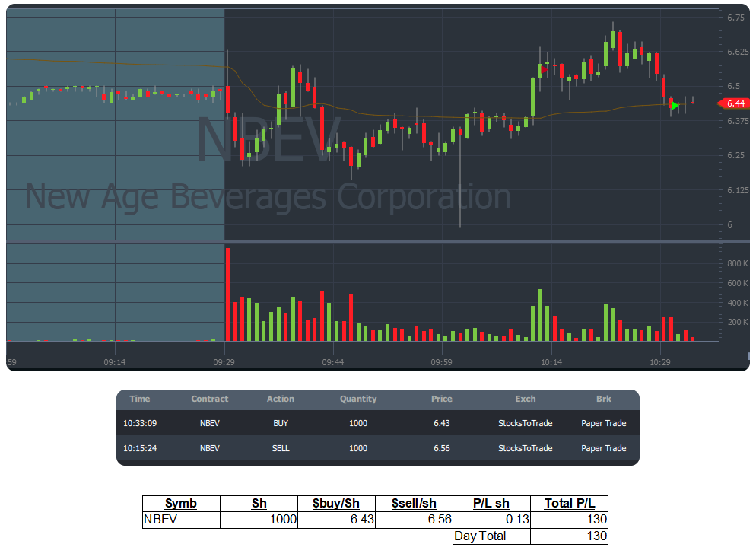Click the Quantity column header
This screenshot has height=560, width=756.
click(357, 399)
